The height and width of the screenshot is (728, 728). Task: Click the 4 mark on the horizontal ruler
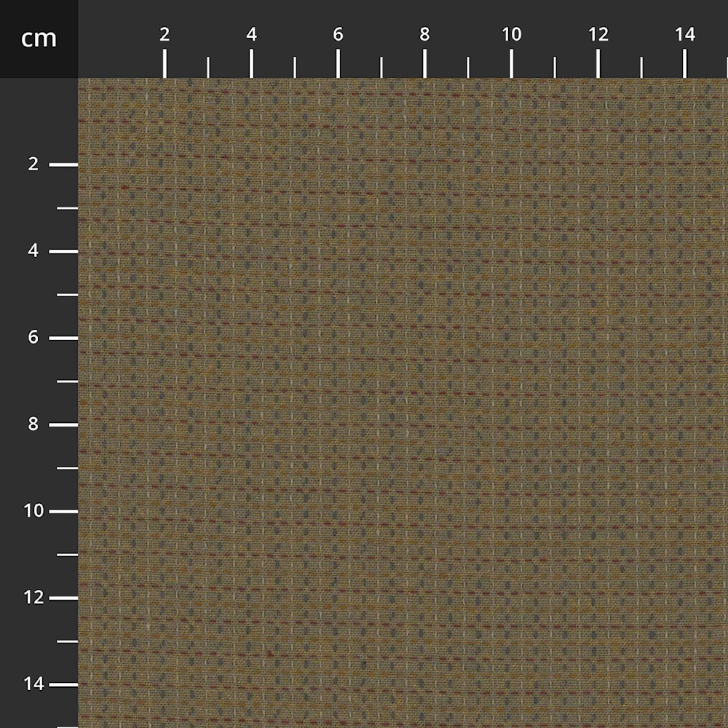click(x=251, y=34)
